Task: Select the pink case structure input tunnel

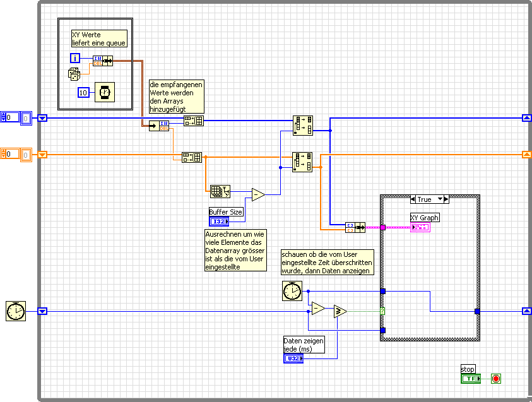Action: pyautogui.click(x=382, y=228)
